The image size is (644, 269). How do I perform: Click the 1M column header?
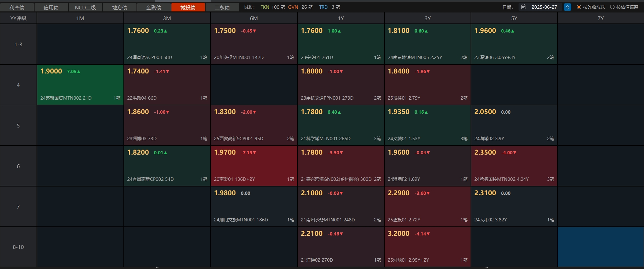(80, 18)
